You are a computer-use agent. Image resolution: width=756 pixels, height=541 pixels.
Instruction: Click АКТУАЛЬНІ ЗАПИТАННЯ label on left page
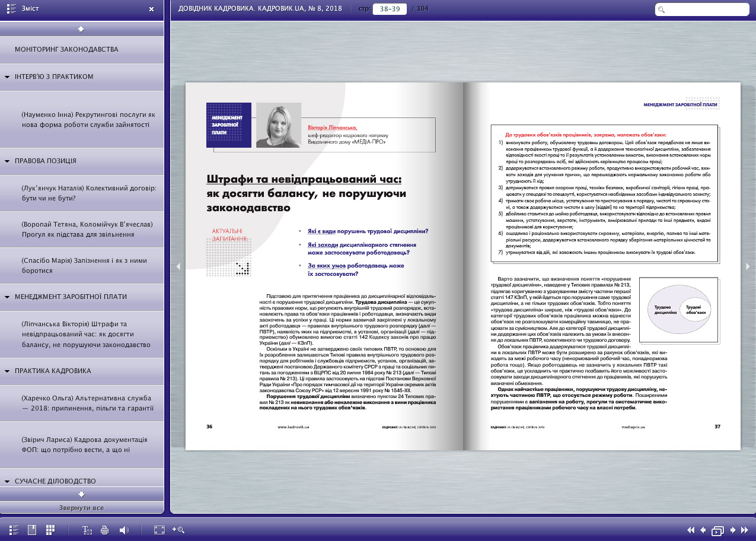click(229, 234)
